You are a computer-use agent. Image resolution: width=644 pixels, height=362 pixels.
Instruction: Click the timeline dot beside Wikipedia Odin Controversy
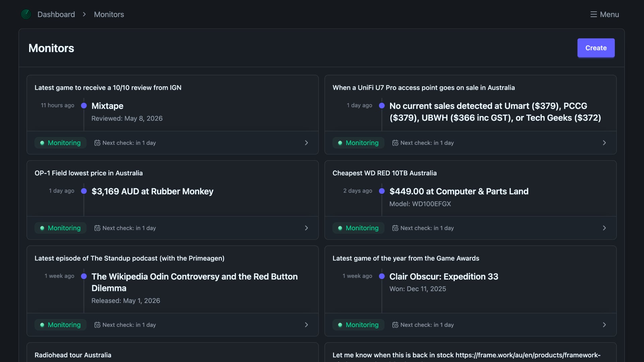[84, 276]
